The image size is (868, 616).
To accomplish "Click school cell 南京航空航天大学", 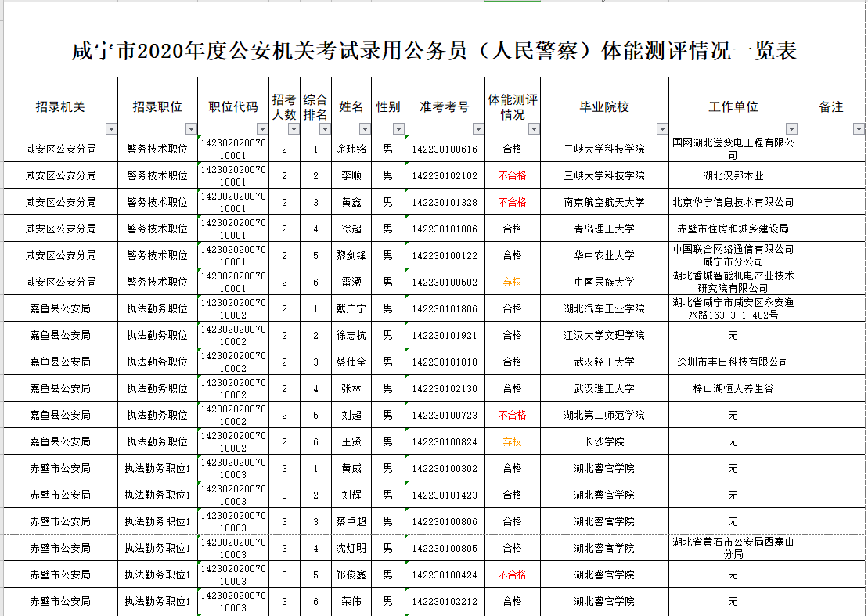I will tap(604, 202).
